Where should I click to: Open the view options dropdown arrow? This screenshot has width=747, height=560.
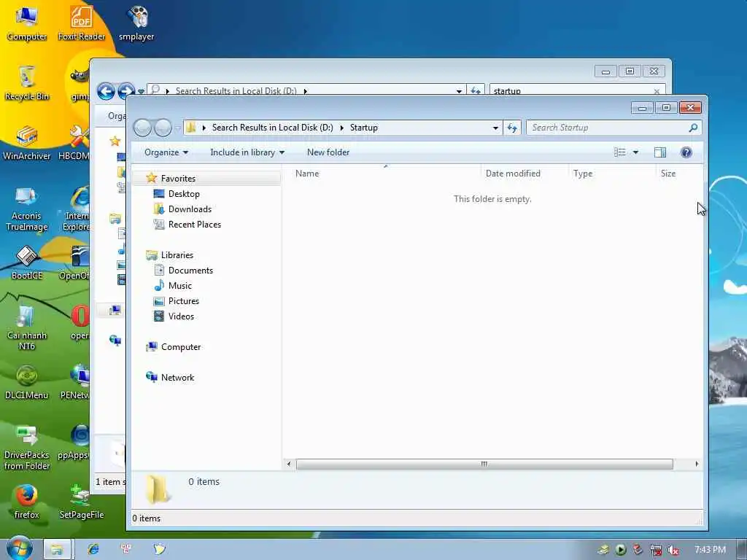pyautogui.click(x=635, y=152)
